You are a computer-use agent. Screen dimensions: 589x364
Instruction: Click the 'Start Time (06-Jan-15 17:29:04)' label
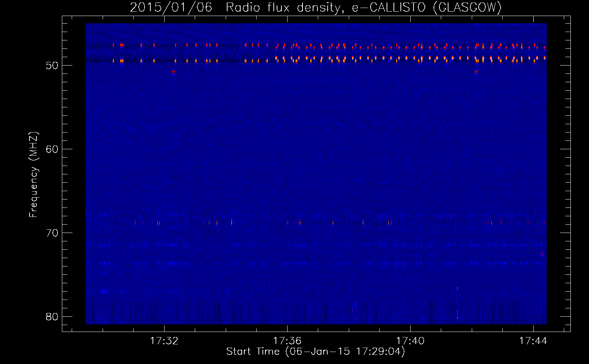coord(316,352)
